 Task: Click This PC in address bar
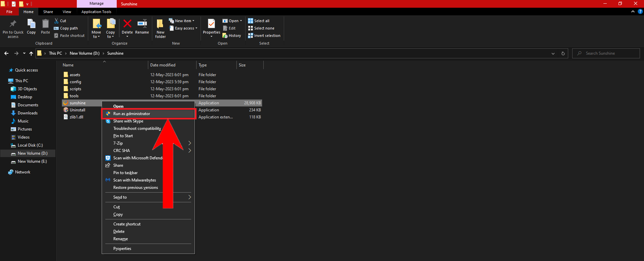[x=55, y=53]
